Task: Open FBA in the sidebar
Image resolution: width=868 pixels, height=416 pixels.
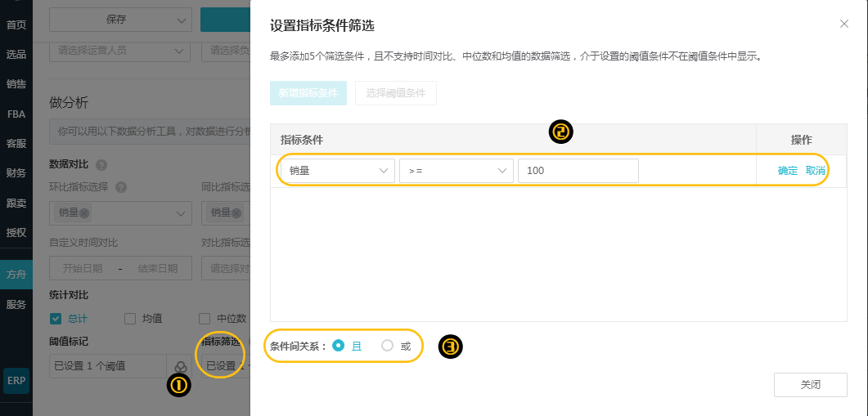Action: (x=16, y=114)
